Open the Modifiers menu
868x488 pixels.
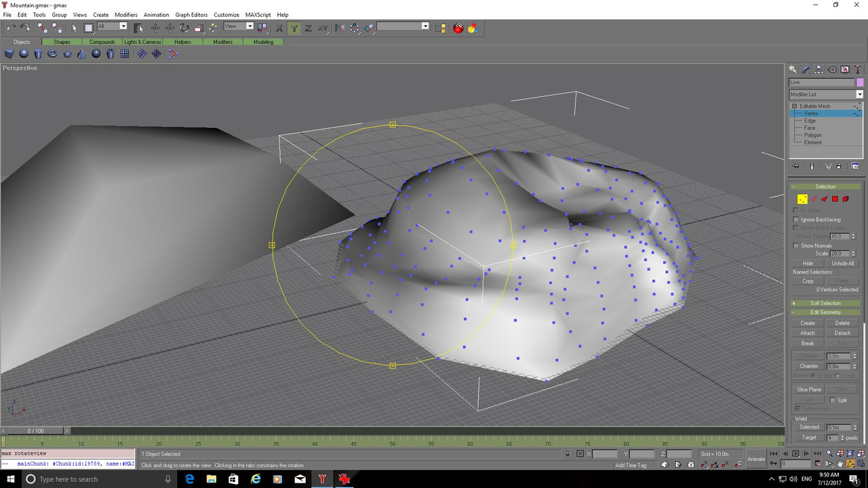point(126,14)
